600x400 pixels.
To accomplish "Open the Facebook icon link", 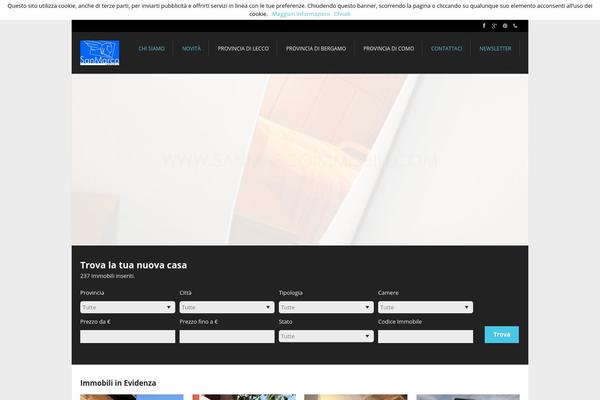I will point(484,26).
